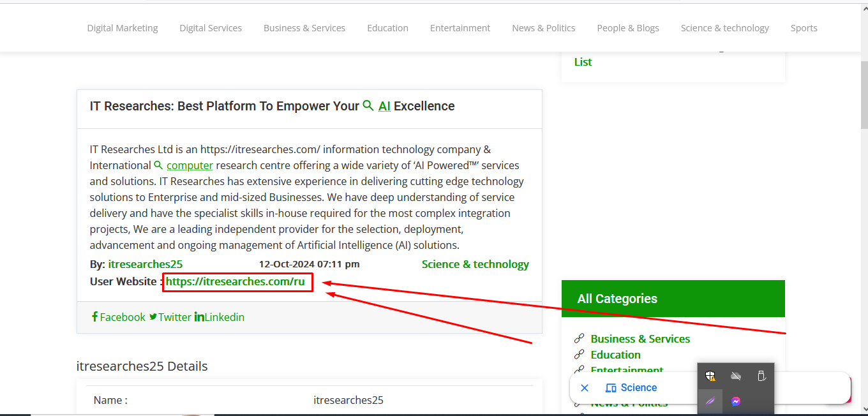
Task: Open the purple feather tray icon
Action: click(x=710, y=401)
